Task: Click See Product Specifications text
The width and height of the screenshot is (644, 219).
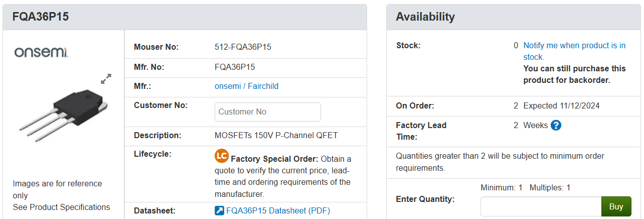Action: tap(61, 207)
